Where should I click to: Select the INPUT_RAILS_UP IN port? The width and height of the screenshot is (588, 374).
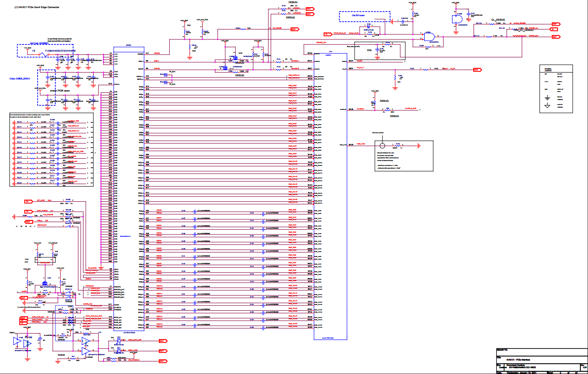[327, 34]
